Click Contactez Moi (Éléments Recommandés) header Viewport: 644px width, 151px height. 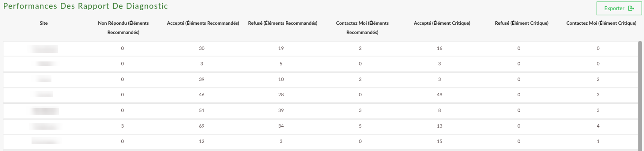[x=362, y=28]
